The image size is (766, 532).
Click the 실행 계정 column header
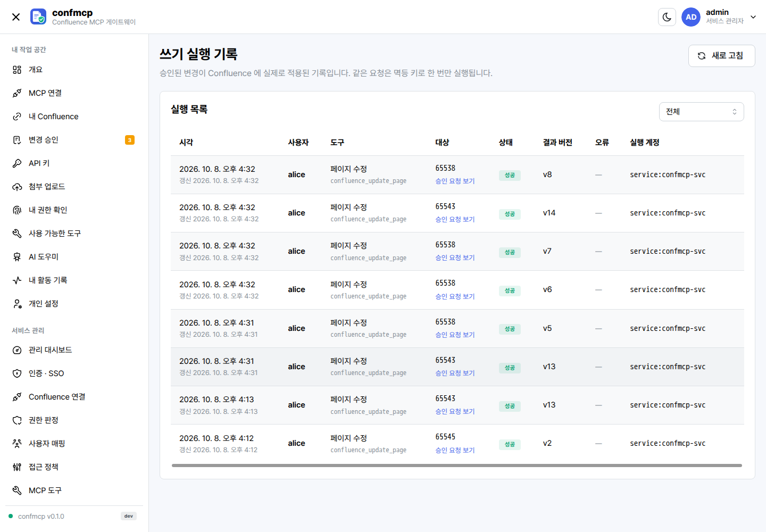(x=645, y=143)
